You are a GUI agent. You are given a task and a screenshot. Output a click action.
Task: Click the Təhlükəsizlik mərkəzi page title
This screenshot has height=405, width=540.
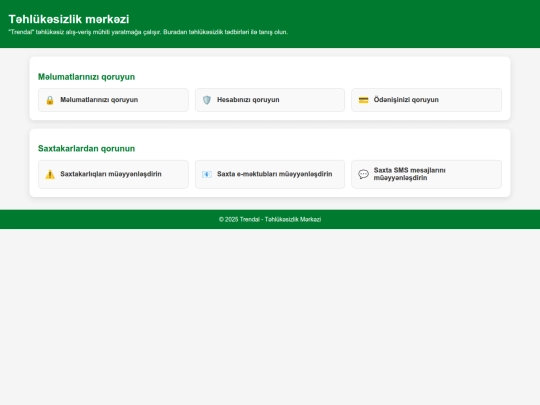click(x=69, y=19)
